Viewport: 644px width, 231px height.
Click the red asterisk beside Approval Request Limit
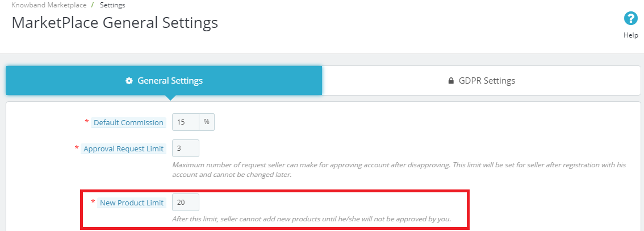point(77,148)
